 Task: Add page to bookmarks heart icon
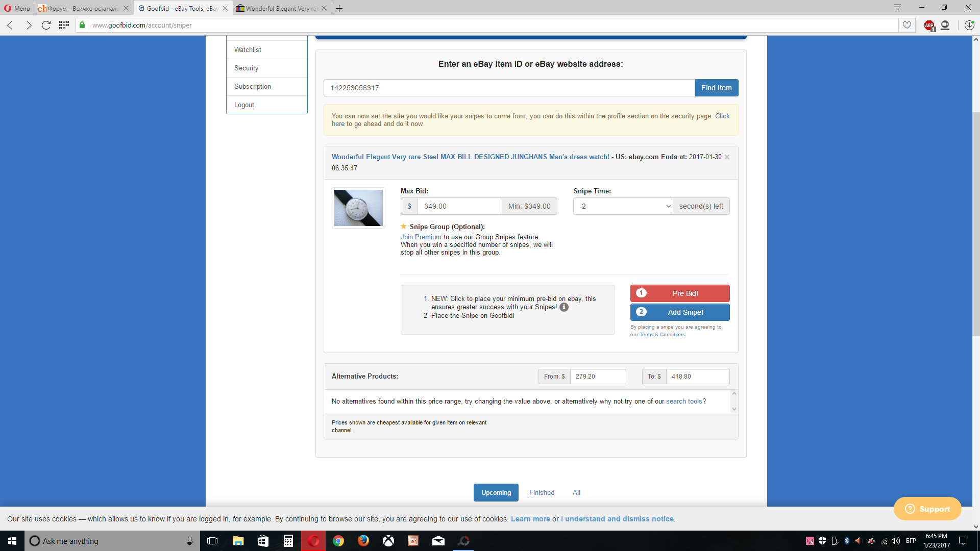point(907,25)
